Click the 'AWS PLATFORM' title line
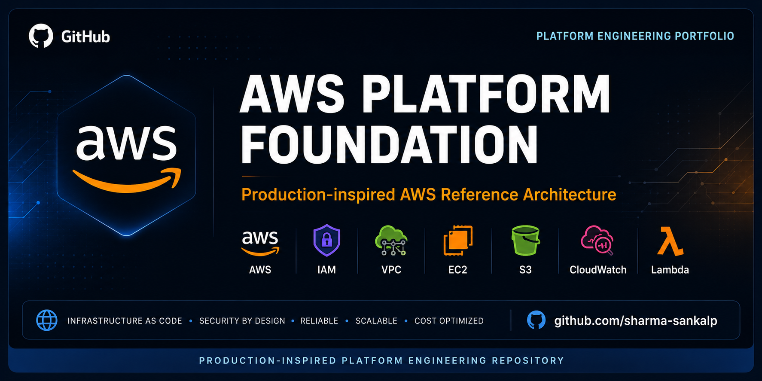 click(x=425, y=95)
